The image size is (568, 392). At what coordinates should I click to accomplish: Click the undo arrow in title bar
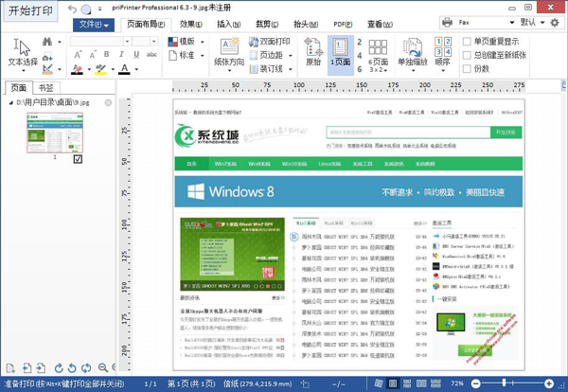72,9
